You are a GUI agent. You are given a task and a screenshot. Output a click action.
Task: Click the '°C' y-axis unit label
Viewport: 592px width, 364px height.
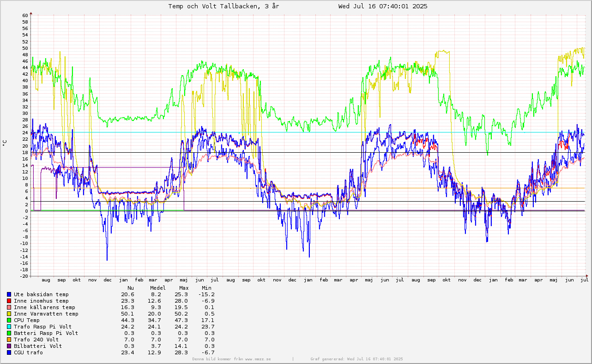tap(5, 143)
